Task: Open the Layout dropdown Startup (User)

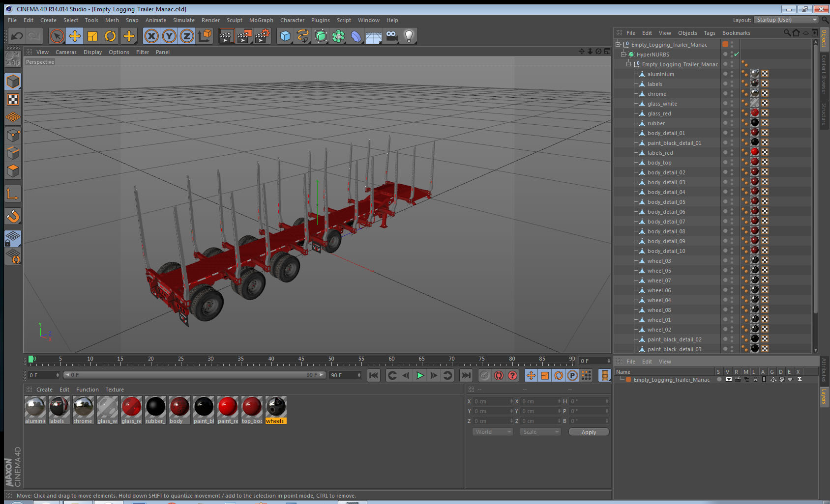Action: (786, 20)
